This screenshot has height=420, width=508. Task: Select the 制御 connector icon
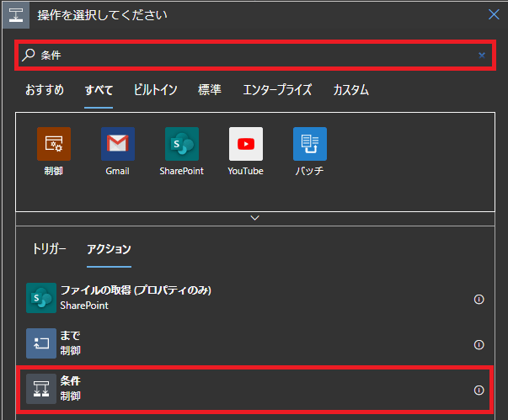point(54,144)
